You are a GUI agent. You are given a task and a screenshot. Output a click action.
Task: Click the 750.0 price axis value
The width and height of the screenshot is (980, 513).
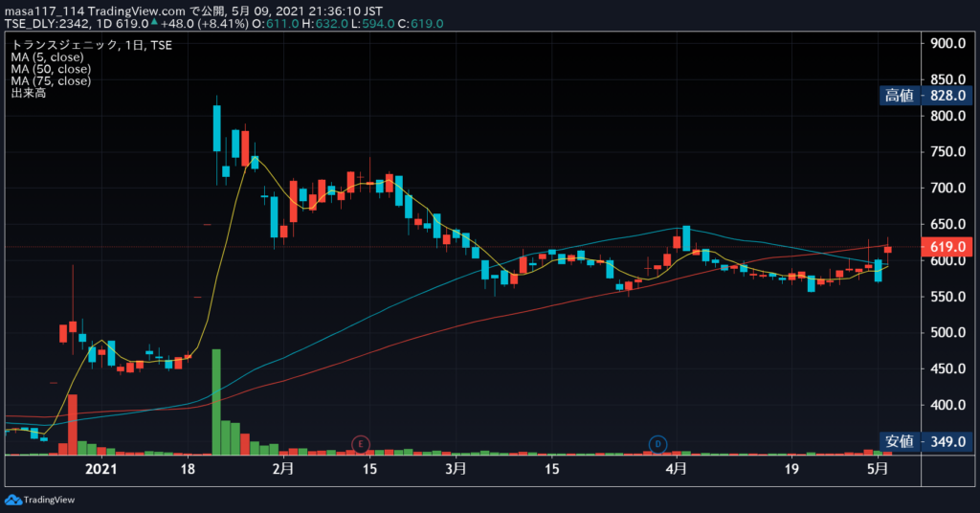pos(947,152)
